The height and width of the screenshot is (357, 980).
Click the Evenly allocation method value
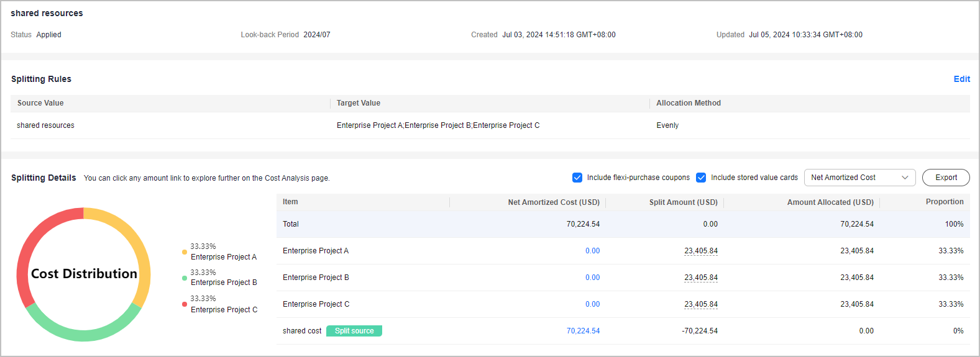click(667, 125)
